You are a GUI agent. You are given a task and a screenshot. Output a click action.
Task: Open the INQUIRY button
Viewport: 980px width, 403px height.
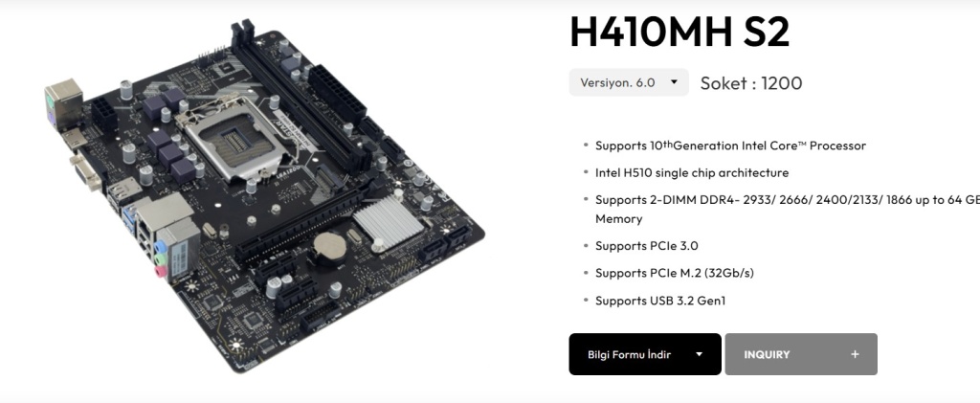click(x=801, y=354)
